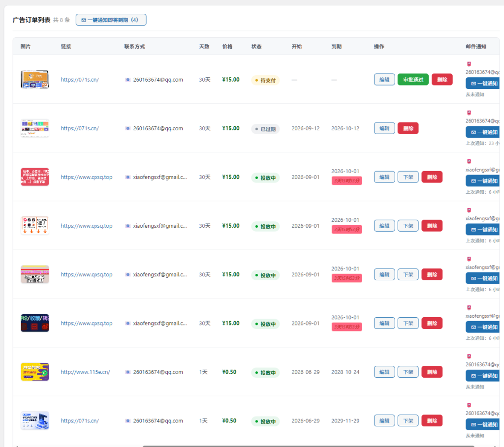
Task: Open the qxsq.top link beside the red thumbnail
Action: 87,177
